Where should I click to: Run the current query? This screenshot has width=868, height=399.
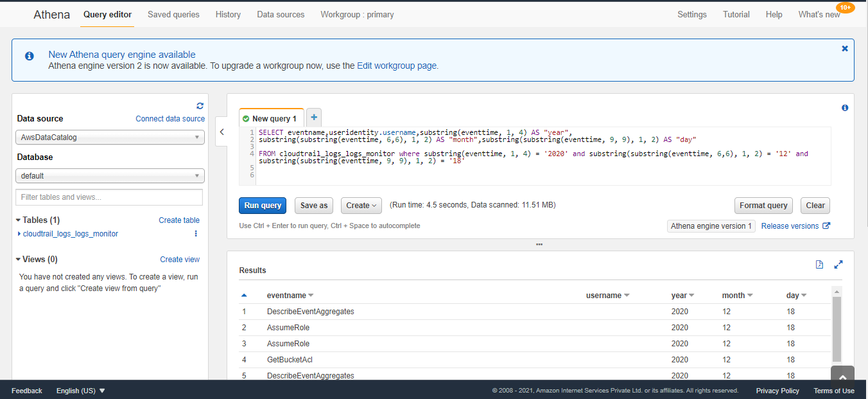(263, 205)
